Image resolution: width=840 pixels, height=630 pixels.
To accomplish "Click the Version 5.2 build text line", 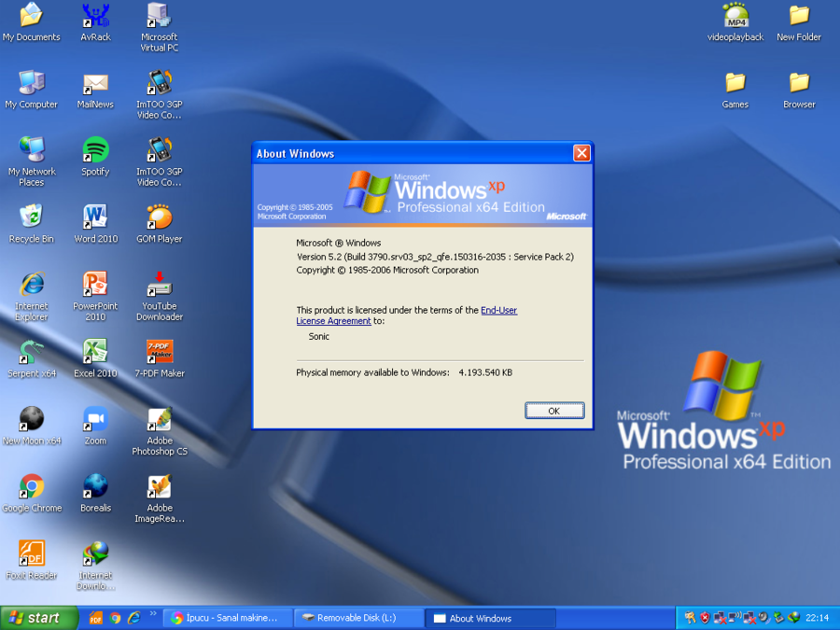I will pos(435,257).
